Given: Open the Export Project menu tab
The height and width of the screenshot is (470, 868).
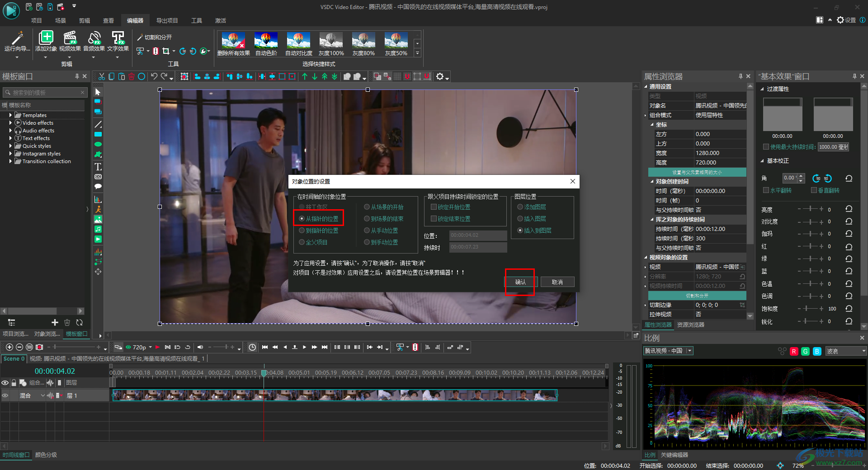Looking at the screenshot, I should (x=167, y=20).
